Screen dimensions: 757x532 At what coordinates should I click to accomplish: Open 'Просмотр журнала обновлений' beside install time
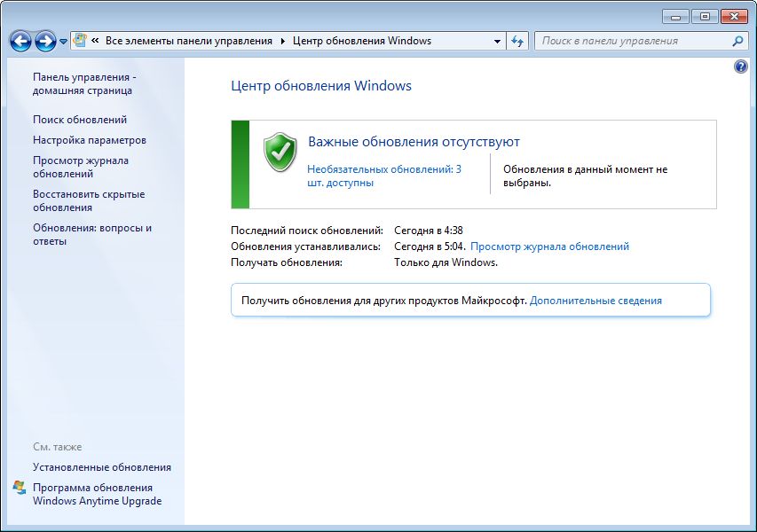(549, 246)
